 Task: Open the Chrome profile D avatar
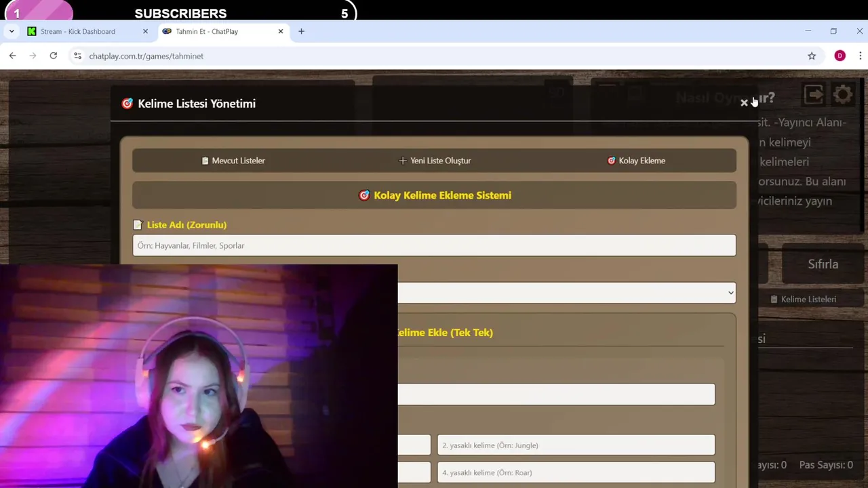840,56
